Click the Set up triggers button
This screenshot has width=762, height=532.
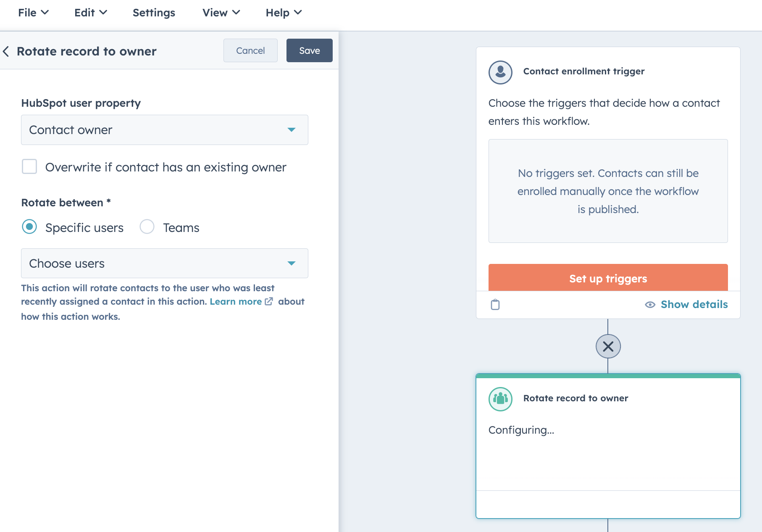pyautogui.click(x=607, y=278)
